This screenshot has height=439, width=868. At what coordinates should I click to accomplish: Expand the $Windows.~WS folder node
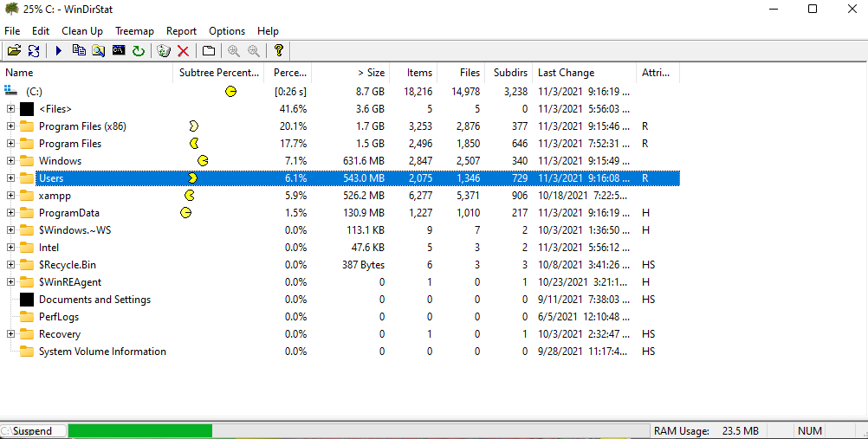pos(10,230)
